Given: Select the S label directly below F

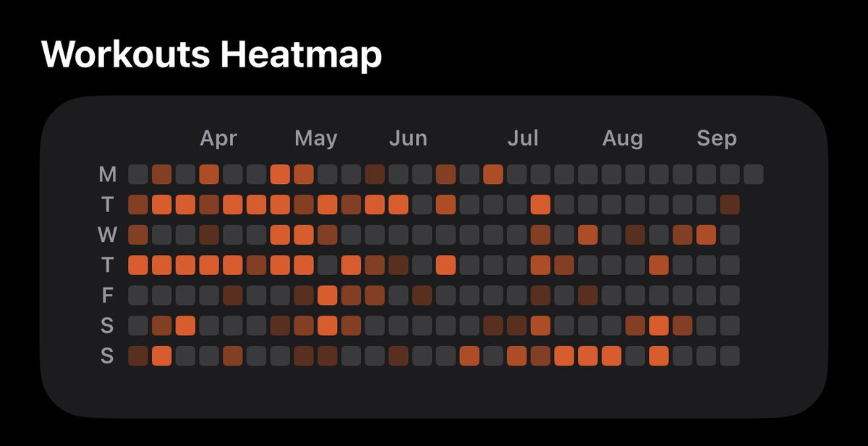Looking at the screenshot, I should click(107, 326).
